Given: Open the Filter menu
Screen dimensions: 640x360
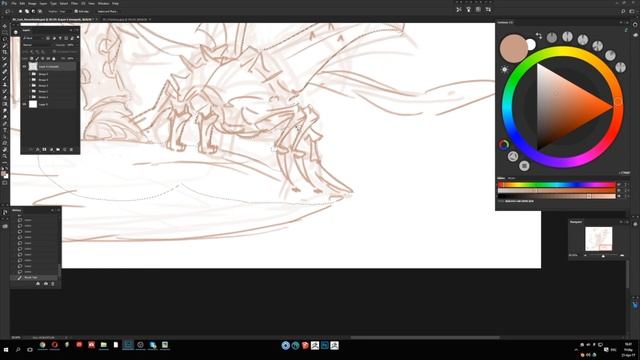Looking at the screenshot, I should [x=75, y=3].
